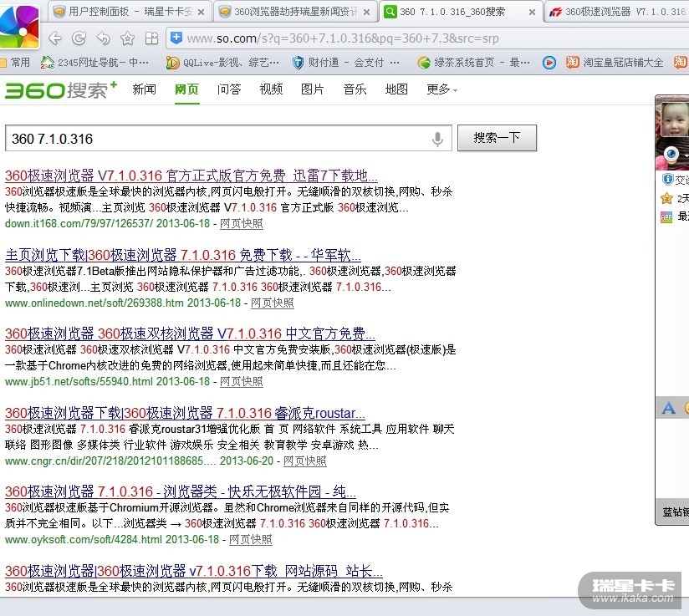689x616 pixels.
Task: Click URL text www.jb51.net/softs/55940.html
Action: [79, 382]
